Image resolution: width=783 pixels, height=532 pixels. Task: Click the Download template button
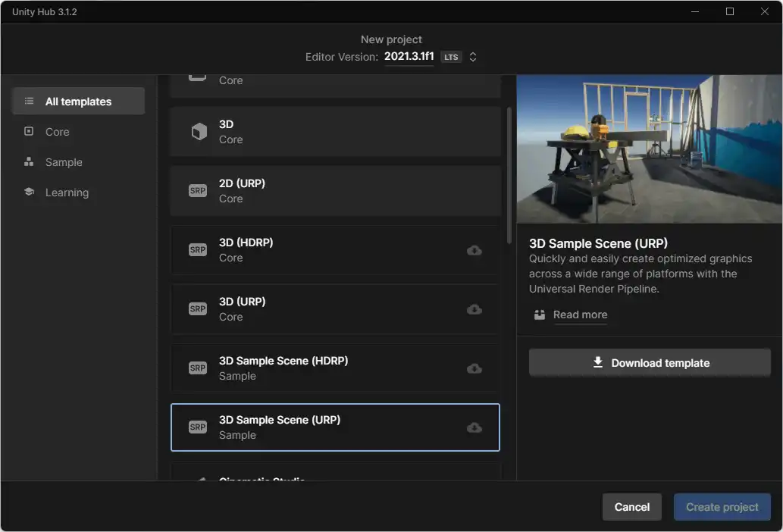point(650,363)
